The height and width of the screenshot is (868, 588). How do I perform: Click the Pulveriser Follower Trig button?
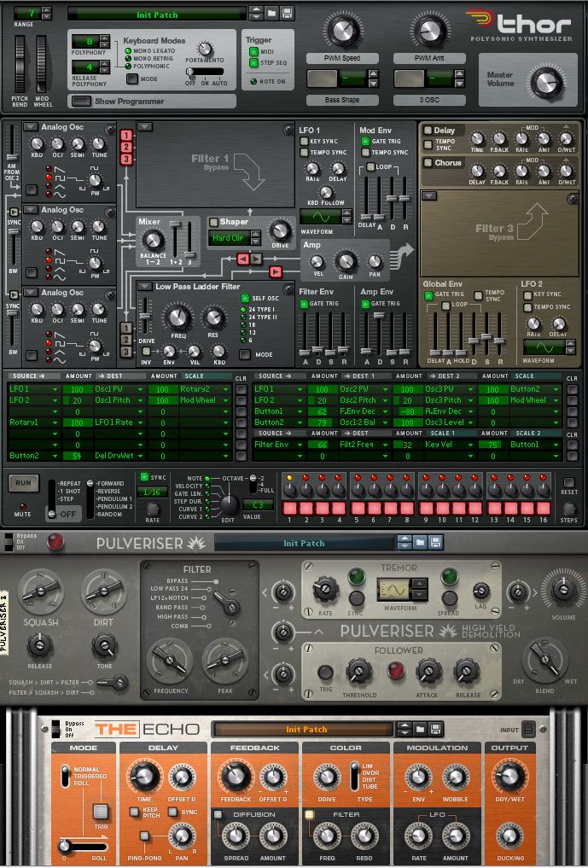click(325, 672)
